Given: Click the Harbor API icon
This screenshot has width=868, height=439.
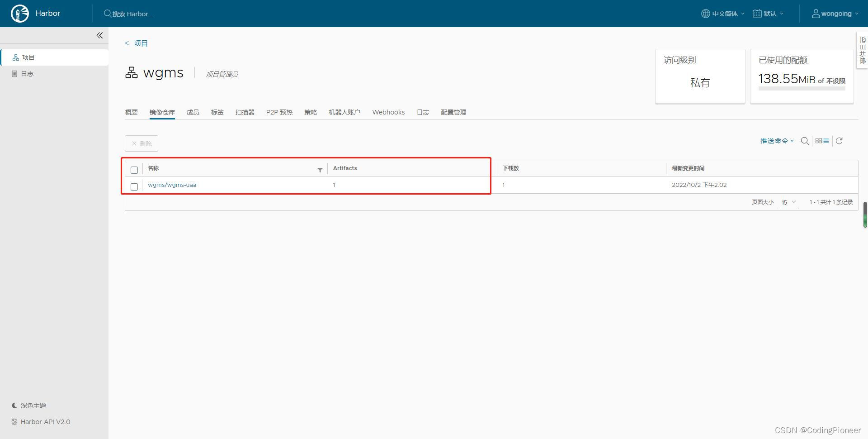Looking at the screenshot, I should point(14,422).
